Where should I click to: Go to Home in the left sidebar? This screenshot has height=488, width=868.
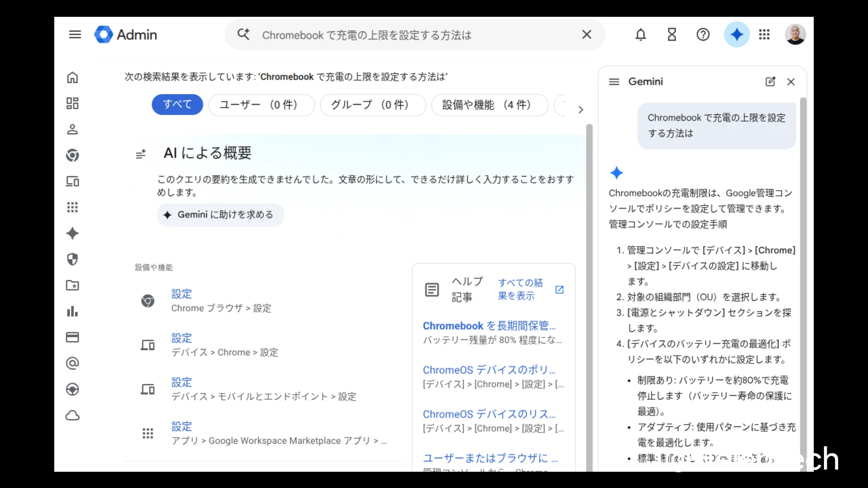[72, 78]
